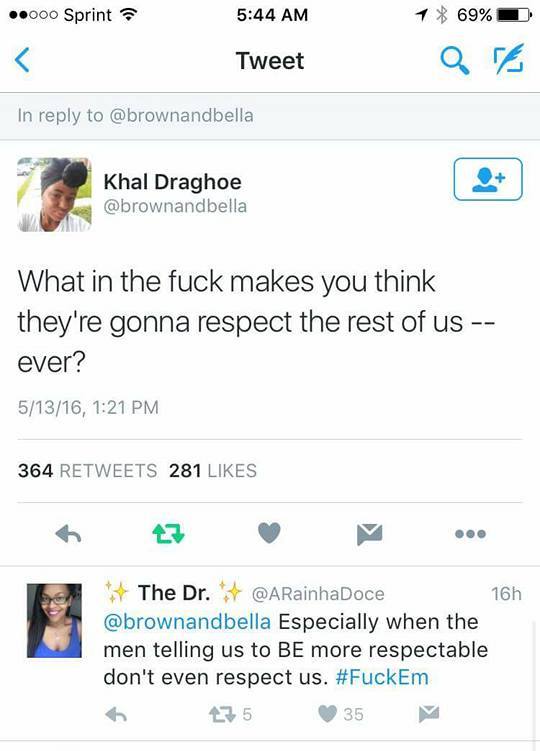This screenshot has height=751, width=540.
Task: Tap the In reply to @brownandbella banner
Action: point(270,115)
